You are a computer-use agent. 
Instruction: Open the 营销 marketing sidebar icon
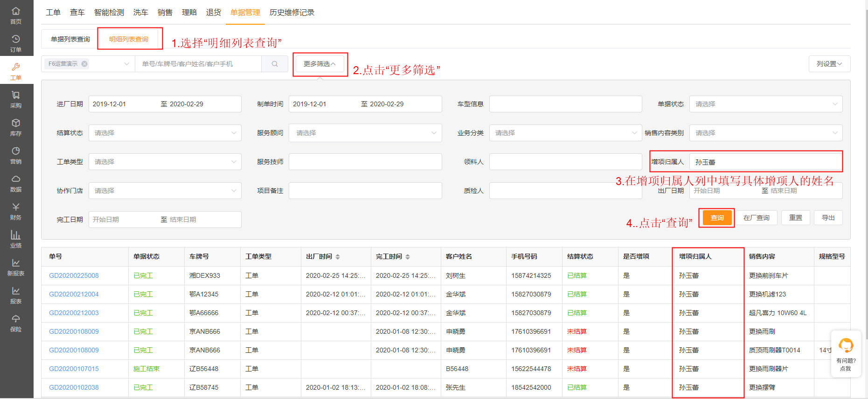click(16, 155)
